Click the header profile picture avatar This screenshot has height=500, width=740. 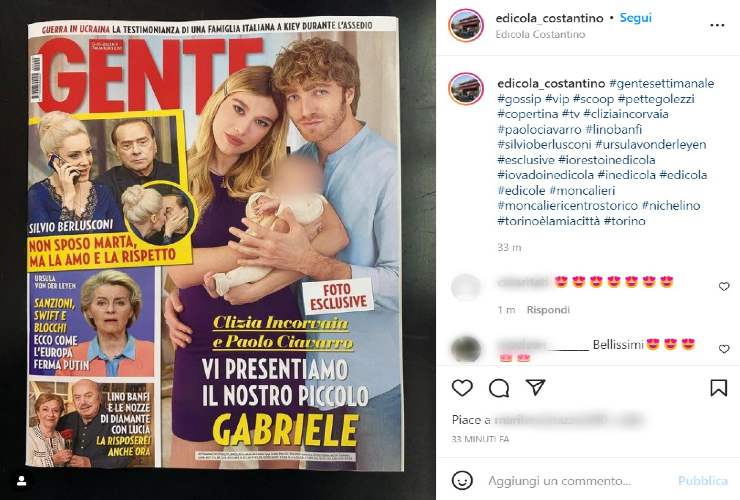(x=466, y=25)
